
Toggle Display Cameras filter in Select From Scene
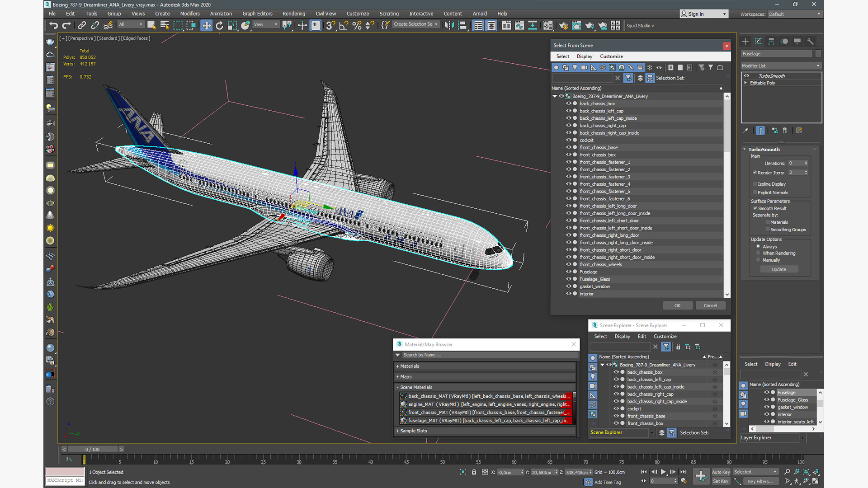tap(584, 67)
